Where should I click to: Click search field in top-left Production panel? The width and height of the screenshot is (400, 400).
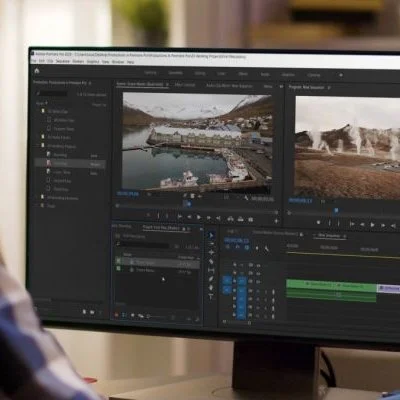click(x=53, y=94)
